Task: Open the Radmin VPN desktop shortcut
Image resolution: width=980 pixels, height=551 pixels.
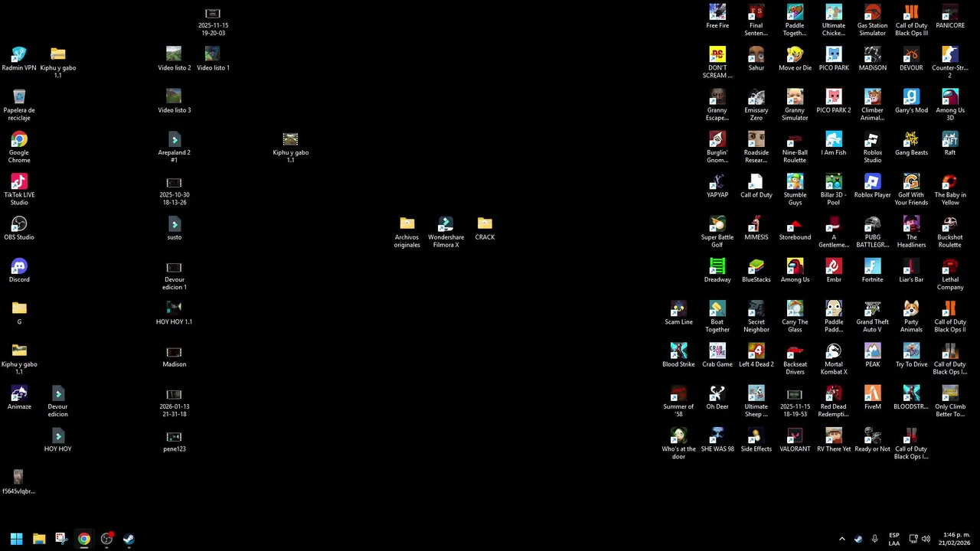Action: [x=19, y=59]
